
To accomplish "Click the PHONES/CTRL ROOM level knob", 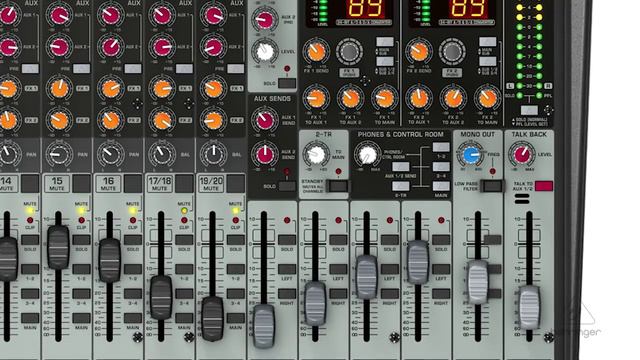I will (x=367, y=155).
